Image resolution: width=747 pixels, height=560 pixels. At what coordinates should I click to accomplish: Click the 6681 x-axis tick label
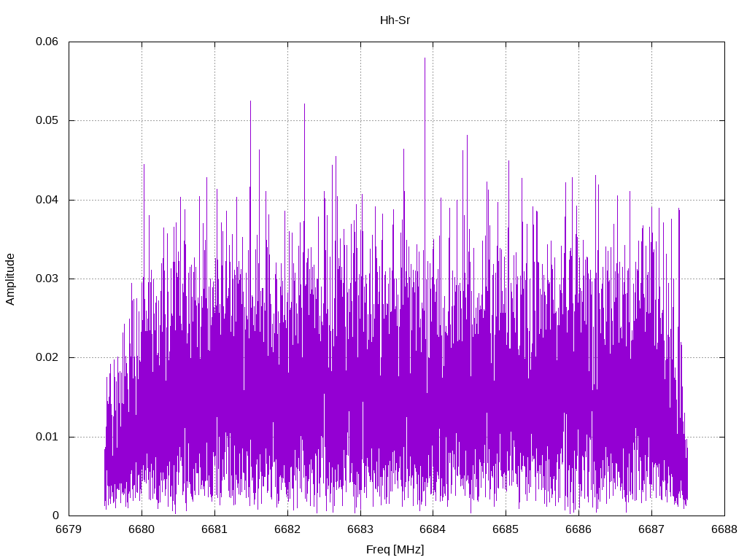click(215, 529)
